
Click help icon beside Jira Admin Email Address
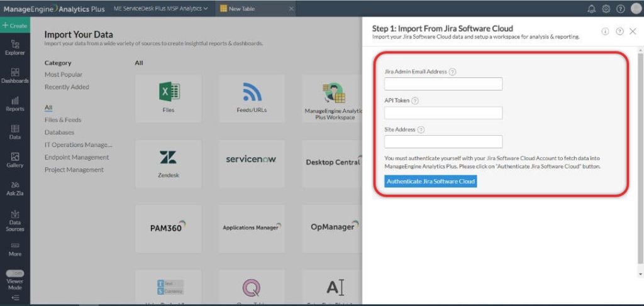tap(452, 72)
